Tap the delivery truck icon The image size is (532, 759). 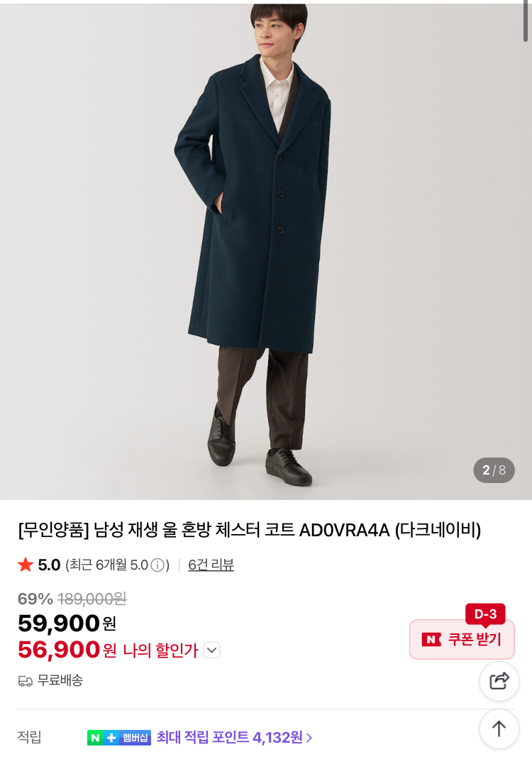[x=25, y=681]
